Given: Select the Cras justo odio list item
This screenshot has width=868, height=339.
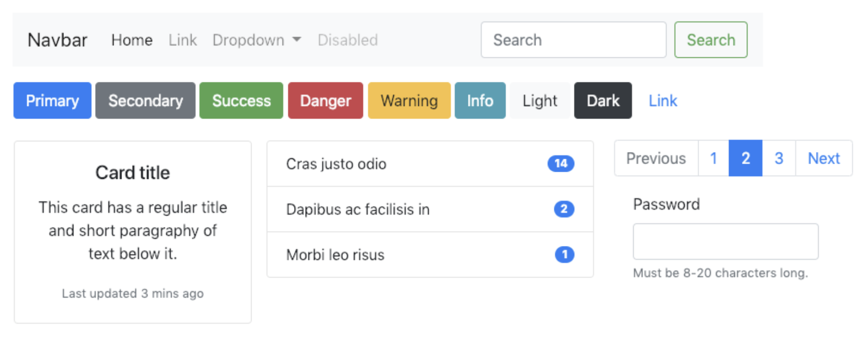Looking at the screenshot, I should pyautogui.click(x=430, y=164).
